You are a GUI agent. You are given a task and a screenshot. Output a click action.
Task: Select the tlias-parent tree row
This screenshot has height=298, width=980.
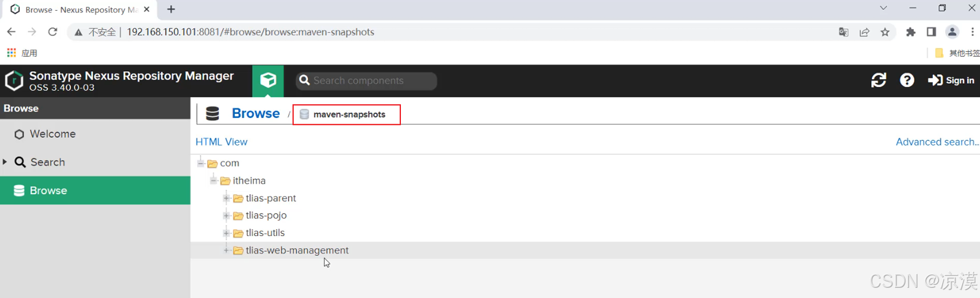(x=585, y=198)
